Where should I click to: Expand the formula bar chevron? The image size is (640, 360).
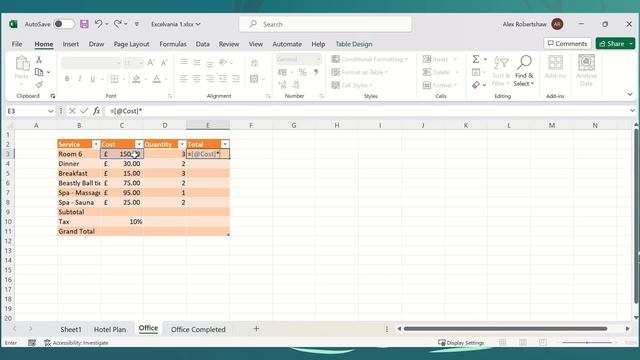click(632, 111)
